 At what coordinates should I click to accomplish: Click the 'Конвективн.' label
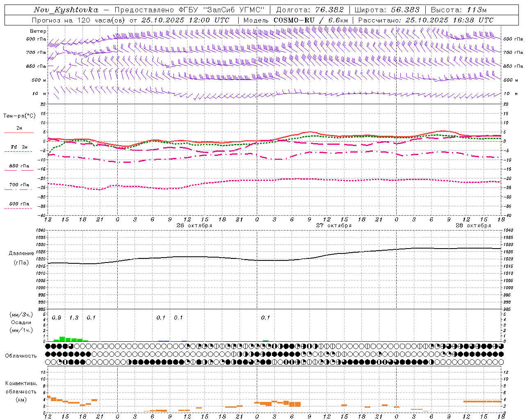coord(21,383)
